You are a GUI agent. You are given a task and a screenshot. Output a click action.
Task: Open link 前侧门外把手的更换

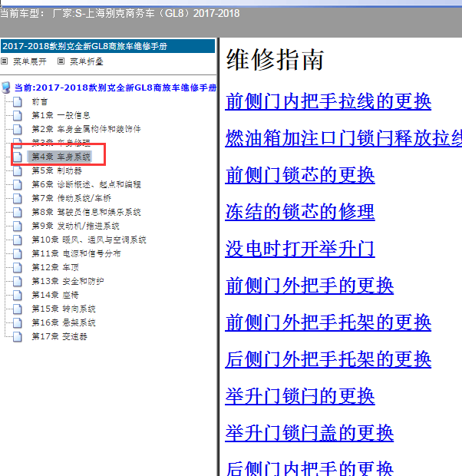click(309, 286)
